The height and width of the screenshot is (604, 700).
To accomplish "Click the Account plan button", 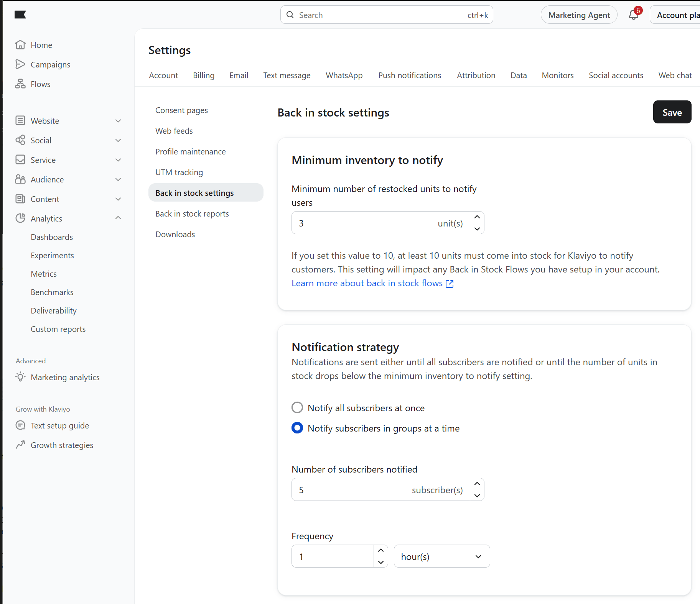I will 675,15.
